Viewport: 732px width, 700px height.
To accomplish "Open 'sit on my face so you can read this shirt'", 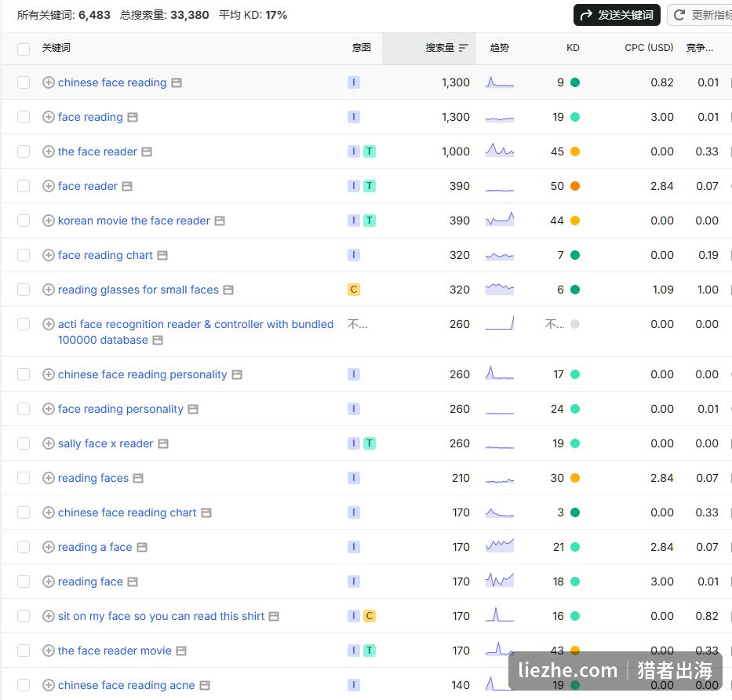I will pos(161,616).
